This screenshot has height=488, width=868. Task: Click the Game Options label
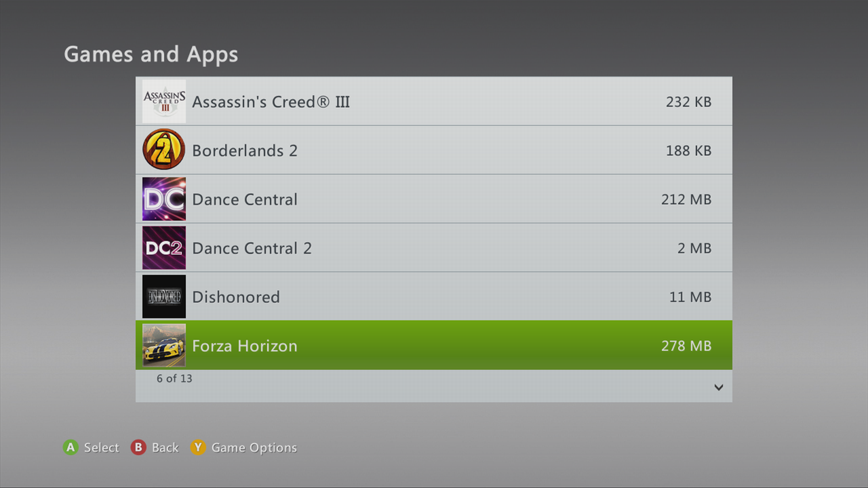[x=254, y=447]
